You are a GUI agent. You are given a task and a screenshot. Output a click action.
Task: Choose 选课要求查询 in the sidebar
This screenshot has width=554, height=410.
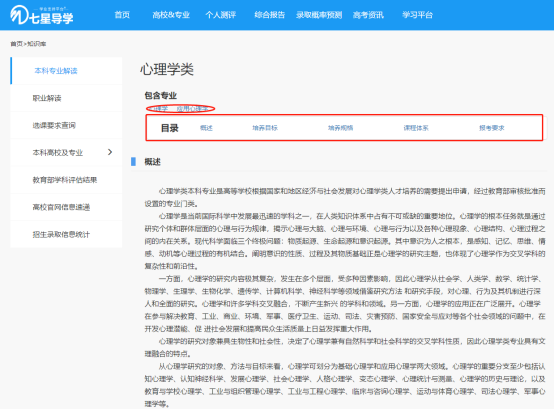point(54,125)
